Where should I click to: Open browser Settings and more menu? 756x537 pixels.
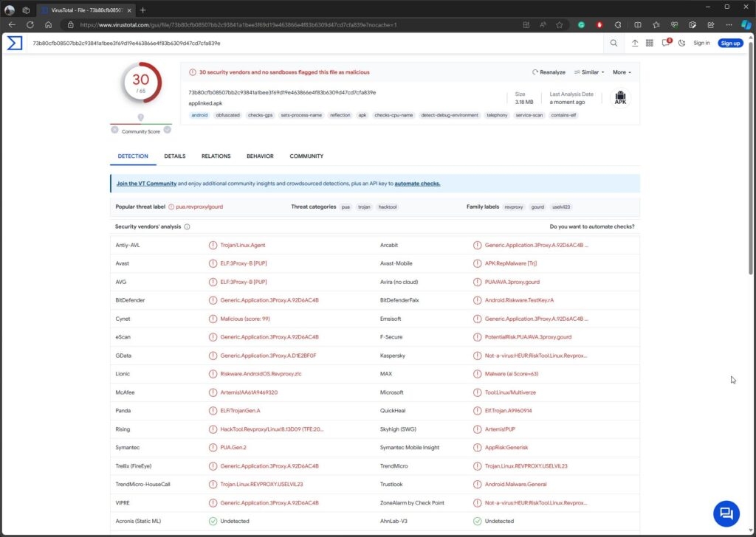(x=729, y=24)
